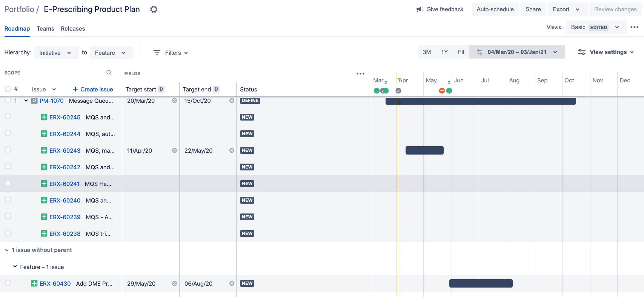
Task: Click the red off-track release marker in May
Action: point(442,91)
